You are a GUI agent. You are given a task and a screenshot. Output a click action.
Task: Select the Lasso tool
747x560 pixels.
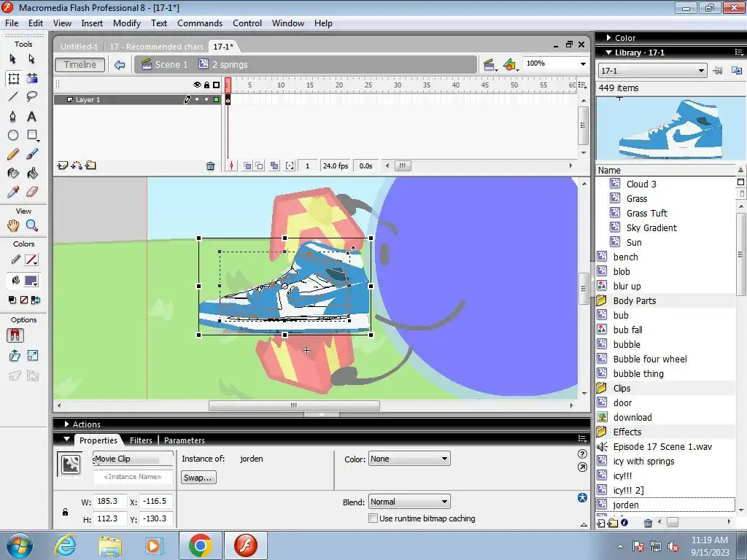point(31,97)
